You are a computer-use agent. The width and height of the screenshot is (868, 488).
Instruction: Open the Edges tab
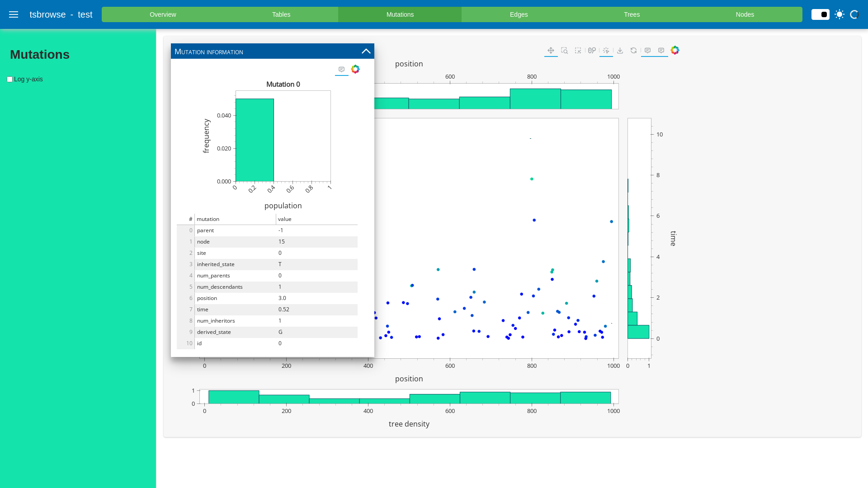pyautogui.click(x=519, y=14)
